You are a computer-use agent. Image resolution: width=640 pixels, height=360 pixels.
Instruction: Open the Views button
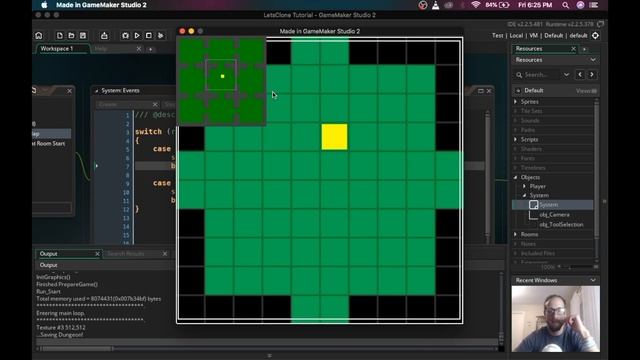point(586,91)
